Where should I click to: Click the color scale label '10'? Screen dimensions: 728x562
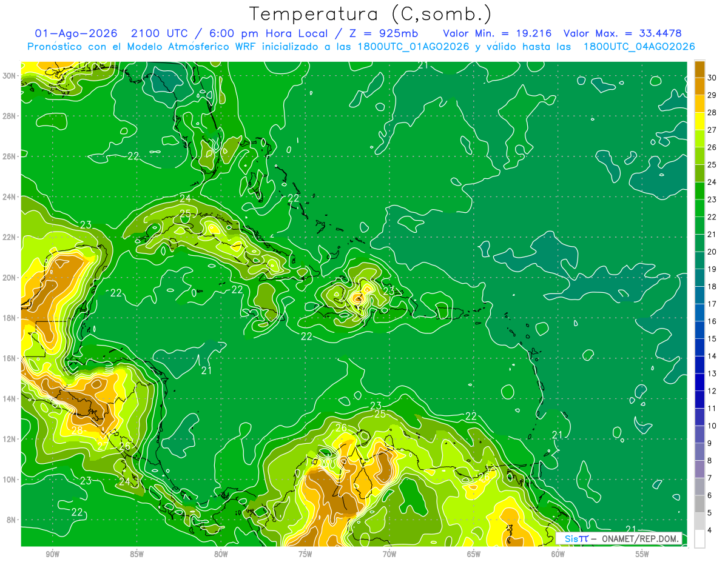coord(712,426)
